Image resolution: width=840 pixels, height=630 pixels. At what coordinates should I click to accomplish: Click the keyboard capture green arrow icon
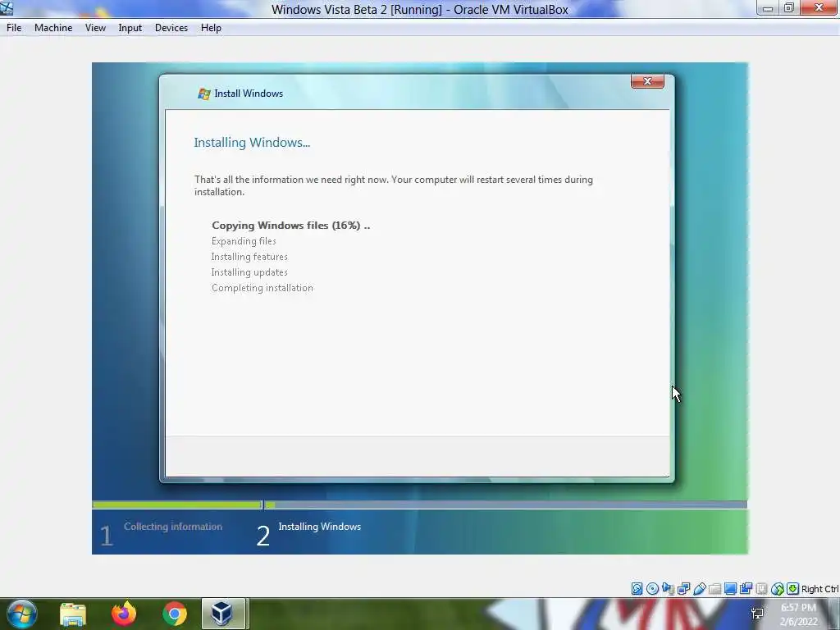click(793, 589)
